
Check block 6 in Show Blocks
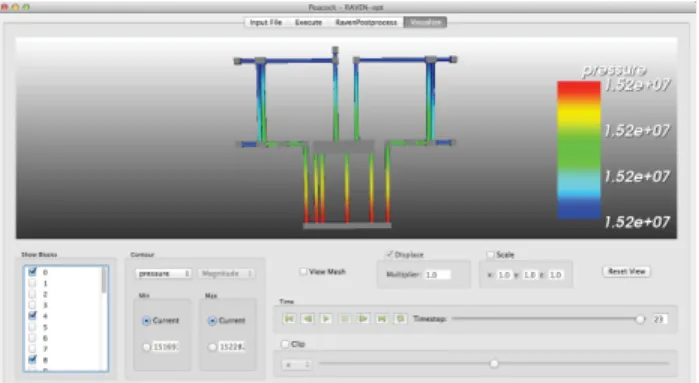click(32, 338)
